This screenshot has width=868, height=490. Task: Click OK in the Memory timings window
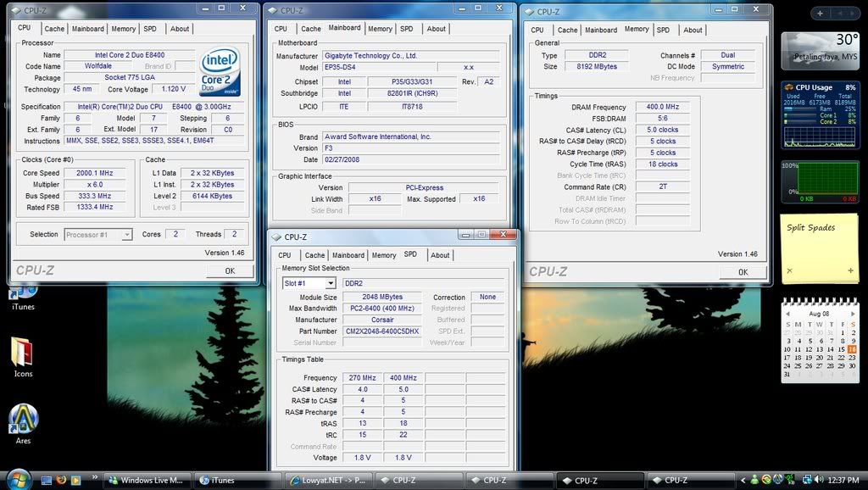(x=743, y=272)
